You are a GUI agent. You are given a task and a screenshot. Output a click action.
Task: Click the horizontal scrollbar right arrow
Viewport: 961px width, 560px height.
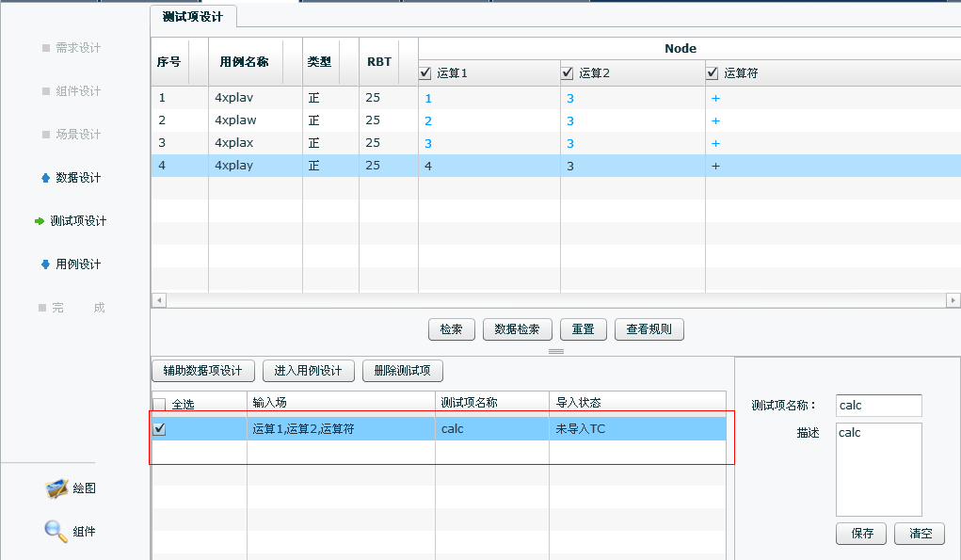[953, 300]
